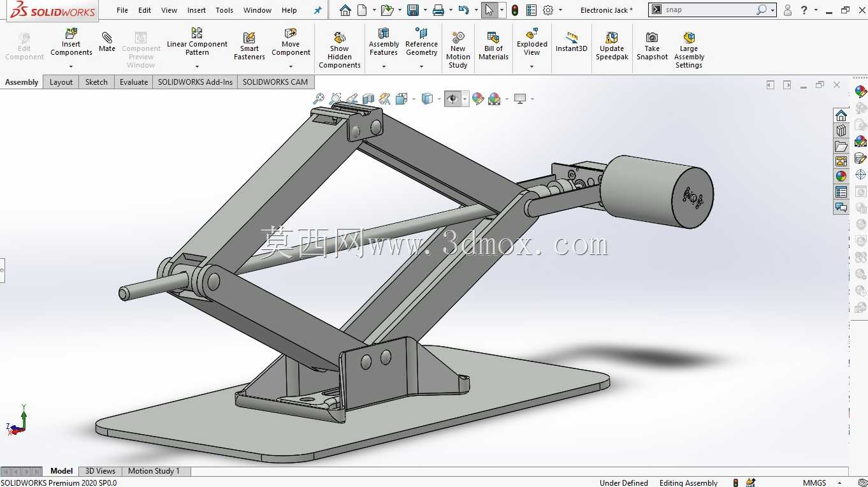Expand the Exploded View dropdown arrow
Image resolution: width=868 pixels, height=487 pixels.
pyautogui.click(x=532, y=66)
